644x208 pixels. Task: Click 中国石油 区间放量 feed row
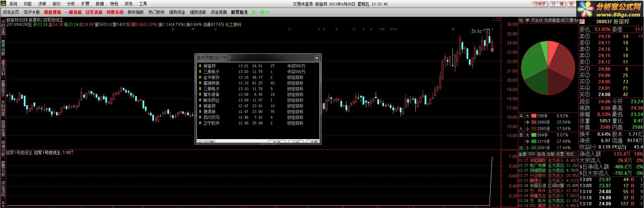click(x=548, y=185)
